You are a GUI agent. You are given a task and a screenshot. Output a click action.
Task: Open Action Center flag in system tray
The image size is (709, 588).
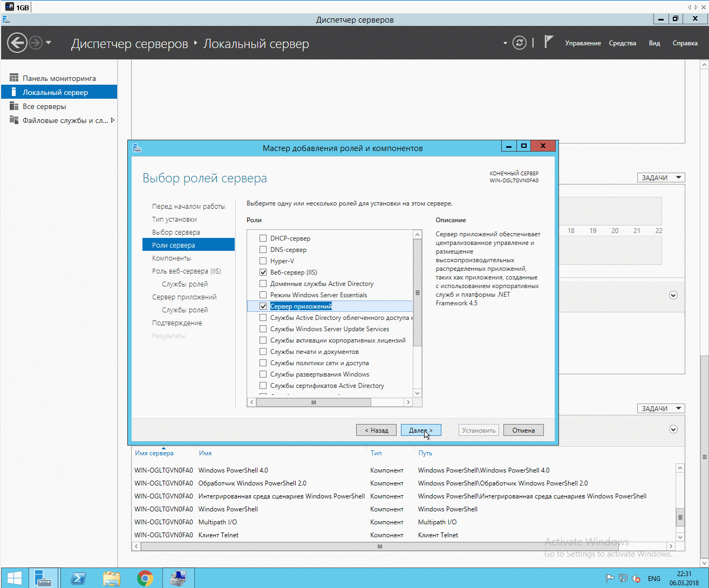[610, 579]
